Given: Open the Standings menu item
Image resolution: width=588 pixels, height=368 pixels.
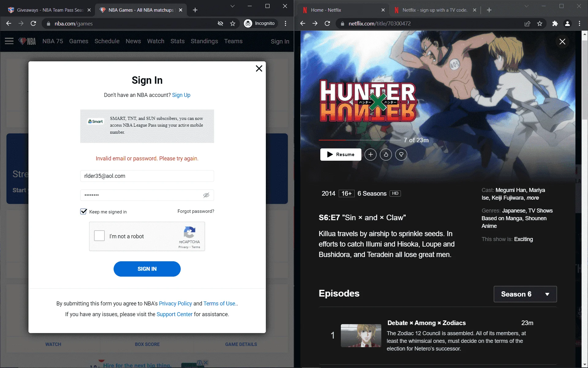Looking at the screenshot, I should tap(204, 41).
